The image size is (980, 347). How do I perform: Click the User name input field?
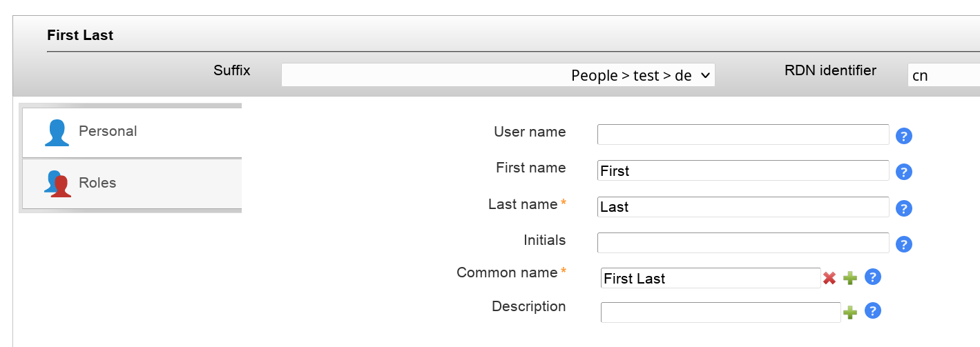pos(742,135)
